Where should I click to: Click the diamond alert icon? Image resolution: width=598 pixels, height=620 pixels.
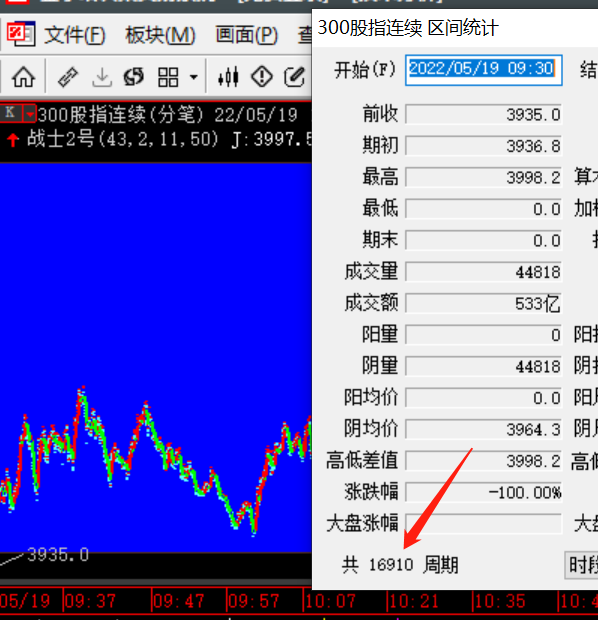(x=262, y=77)
